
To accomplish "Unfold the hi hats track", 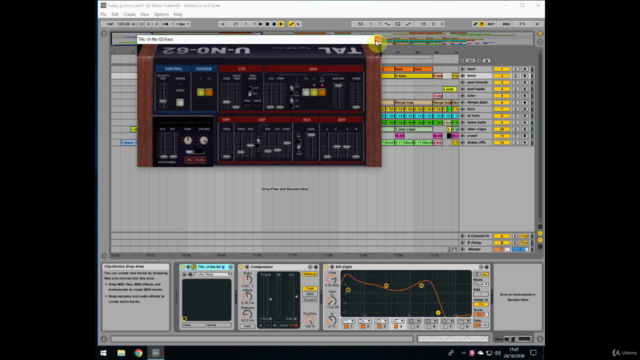I will (462, 116).
